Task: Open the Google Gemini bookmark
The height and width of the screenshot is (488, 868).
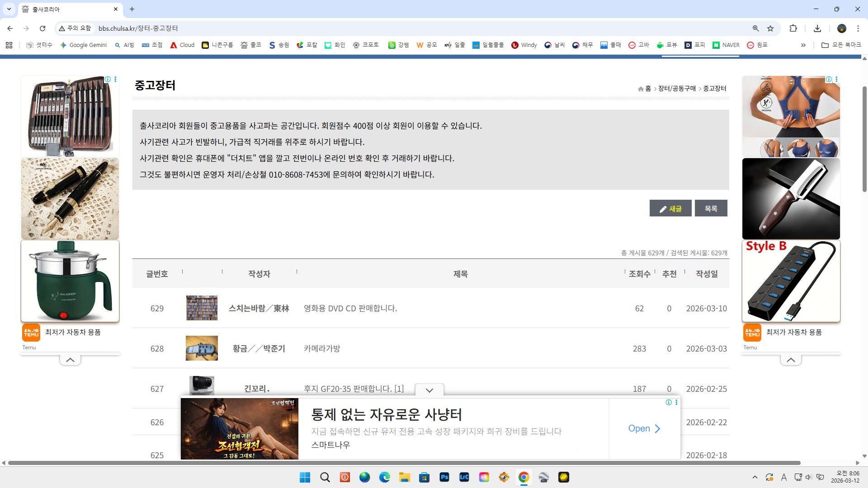Action: pos(83,45)
